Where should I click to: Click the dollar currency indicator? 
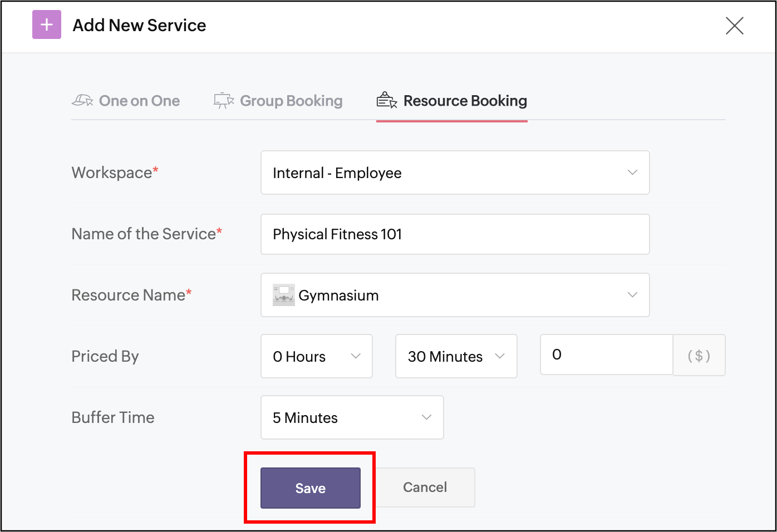coord(699,356)
